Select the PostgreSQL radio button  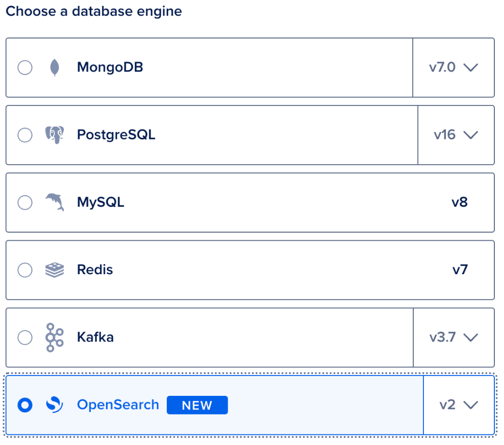tap(25, 135)
